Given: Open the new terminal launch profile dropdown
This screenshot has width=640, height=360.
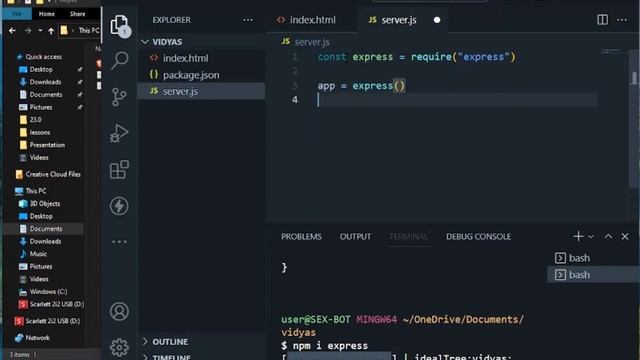Looking at the screenshot, I should click(x=591, y=237).
